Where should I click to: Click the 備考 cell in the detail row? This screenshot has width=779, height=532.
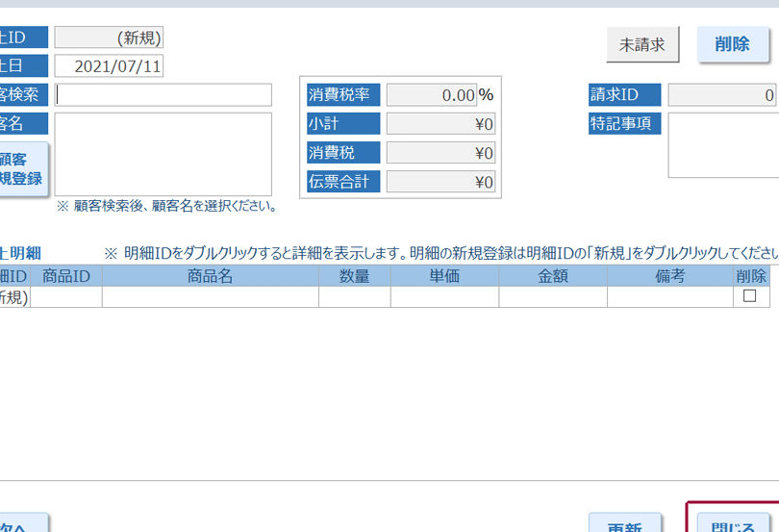(668, 297)
